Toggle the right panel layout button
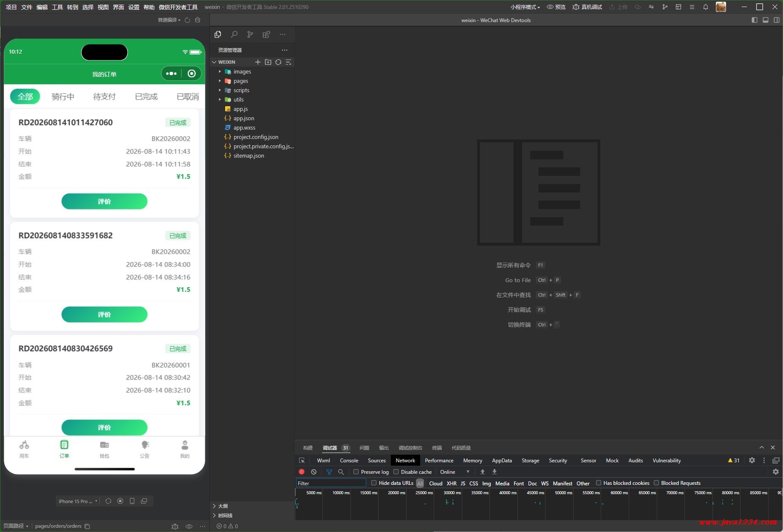The height and width of the screenshot is (532, 783). 777,20
